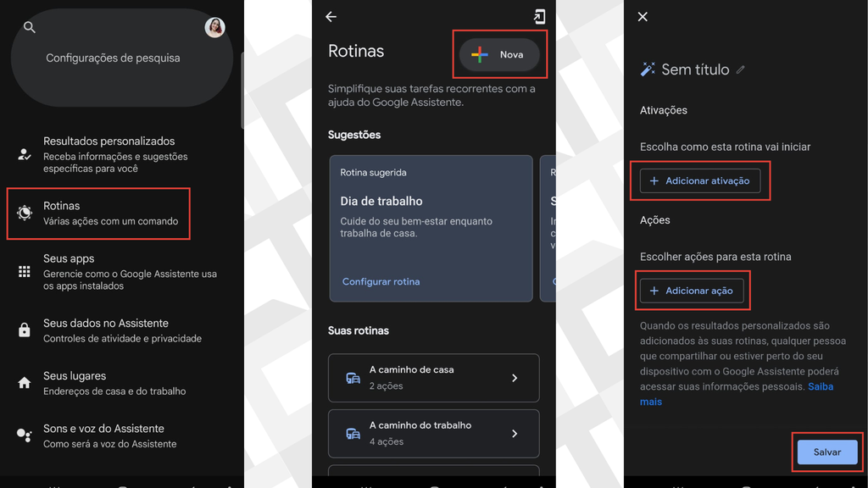Tap the search magnifier icon
This screenshot has width=868, height=488.
[30, 27]
